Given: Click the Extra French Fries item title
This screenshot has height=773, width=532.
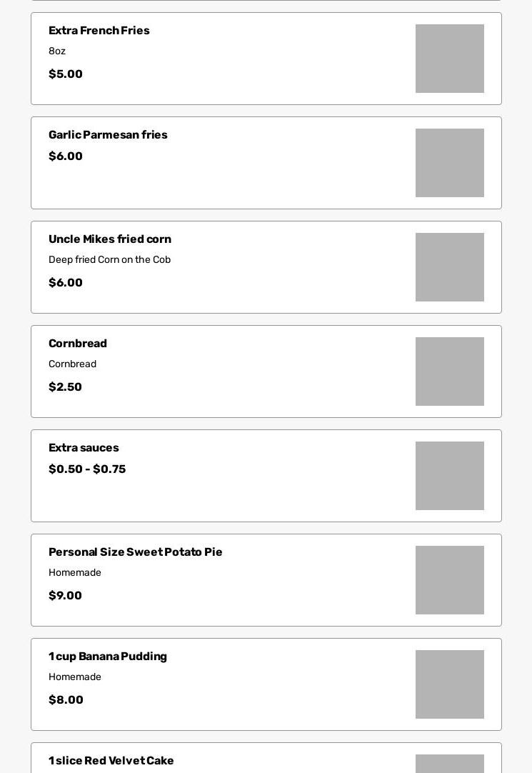Looking at the screenshot, I should [99, 31].
